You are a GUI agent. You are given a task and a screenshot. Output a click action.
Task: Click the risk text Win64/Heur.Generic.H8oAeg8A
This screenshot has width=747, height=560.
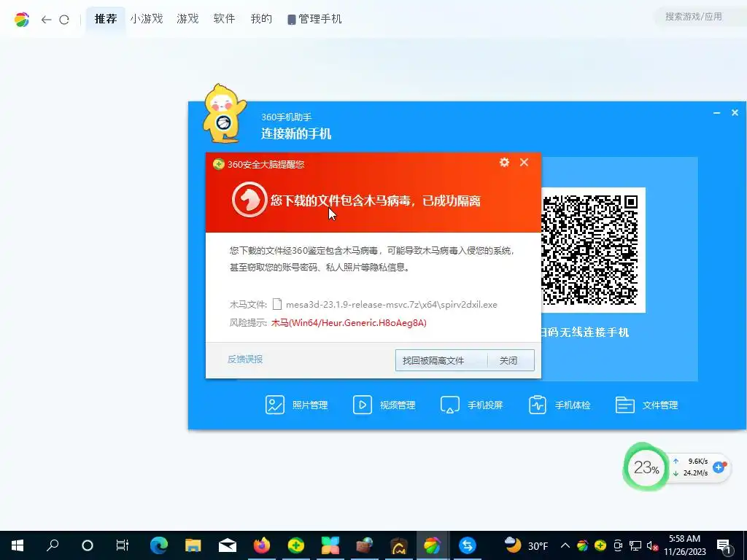[349, 323]
